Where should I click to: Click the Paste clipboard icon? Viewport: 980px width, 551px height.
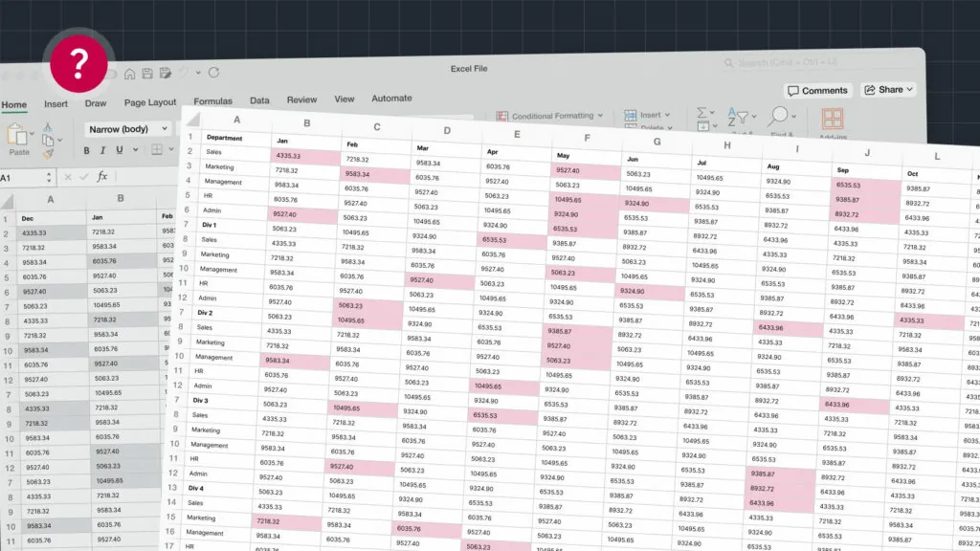tap(17, 134)
